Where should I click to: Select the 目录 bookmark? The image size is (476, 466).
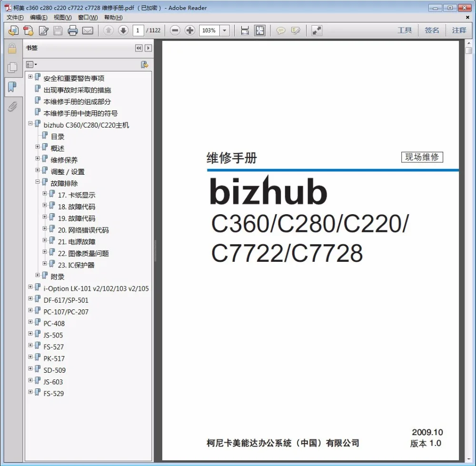[x=58, y=137]
